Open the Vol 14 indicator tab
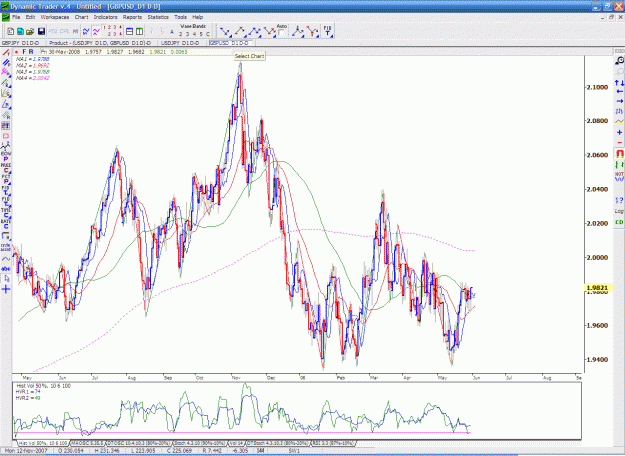The width and height of the screenshot is (625, 456). [x=237, y=443]
